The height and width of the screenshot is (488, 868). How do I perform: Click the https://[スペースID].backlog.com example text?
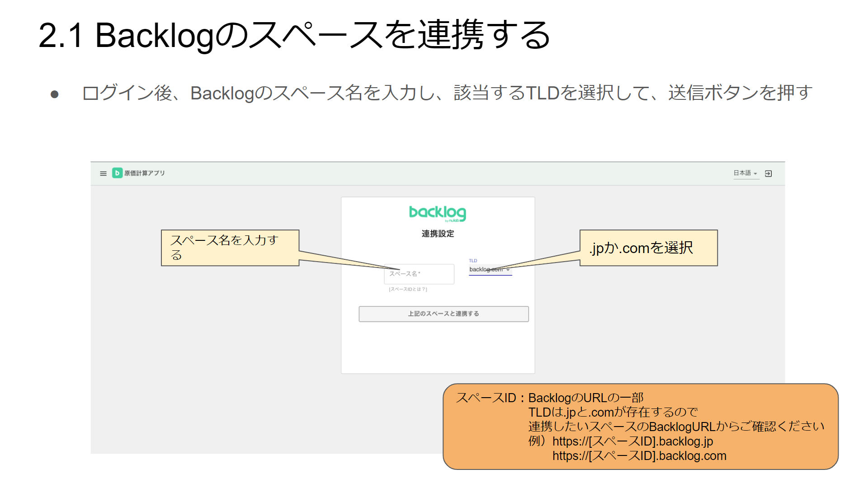coord(639,456)
